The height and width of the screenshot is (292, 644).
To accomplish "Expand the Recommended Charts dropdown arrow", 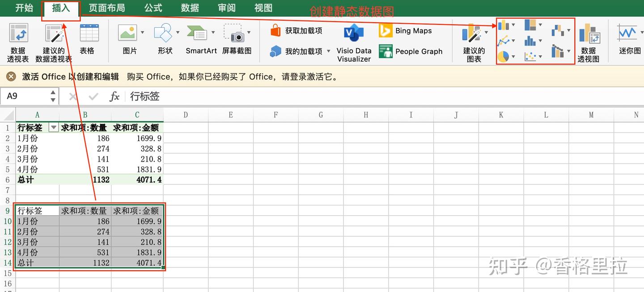I will tap(486, 32).
